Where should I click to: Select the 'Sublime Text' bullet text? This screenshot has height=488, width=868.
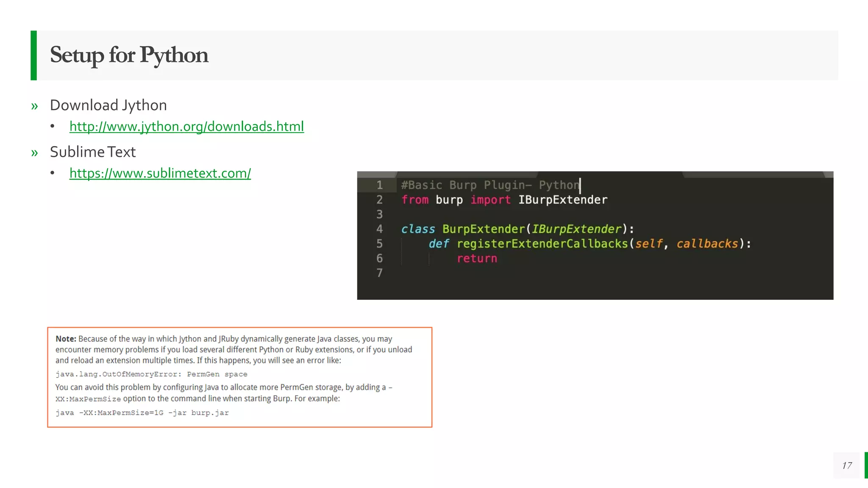pos(93,152)
